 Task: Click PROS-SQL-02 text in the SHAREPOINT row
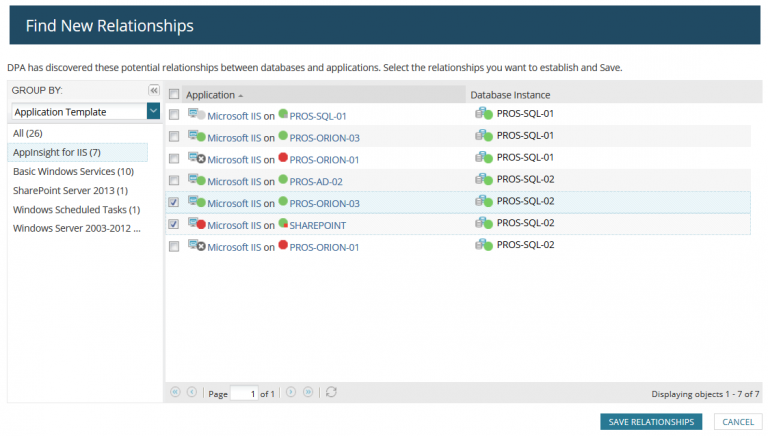[x=526, y=223]
